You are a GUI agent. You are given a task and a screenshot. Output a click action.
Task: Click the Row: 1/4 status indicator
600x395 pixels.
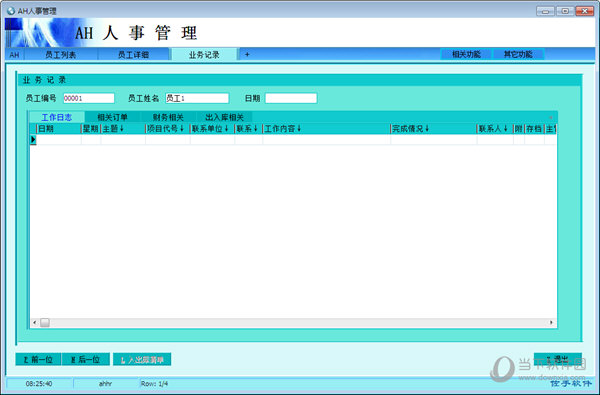[155, 384]
